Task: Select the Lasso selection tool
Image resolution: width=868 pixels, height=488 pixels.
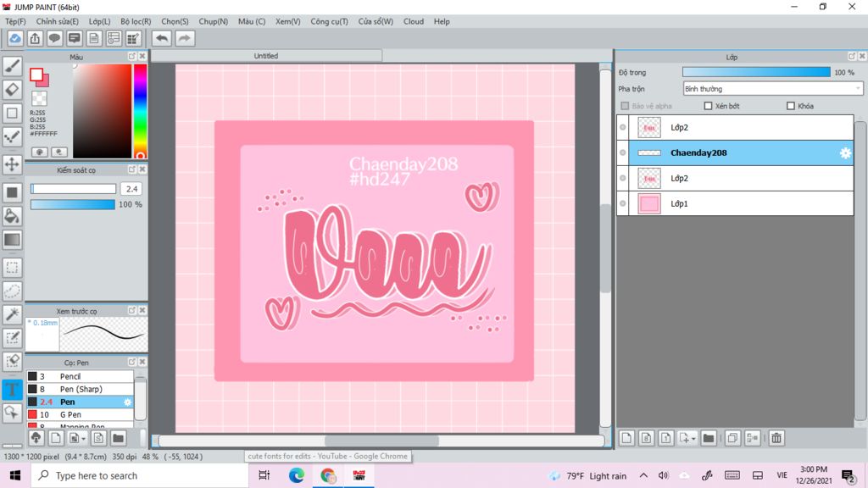Action: pos(12,291)
